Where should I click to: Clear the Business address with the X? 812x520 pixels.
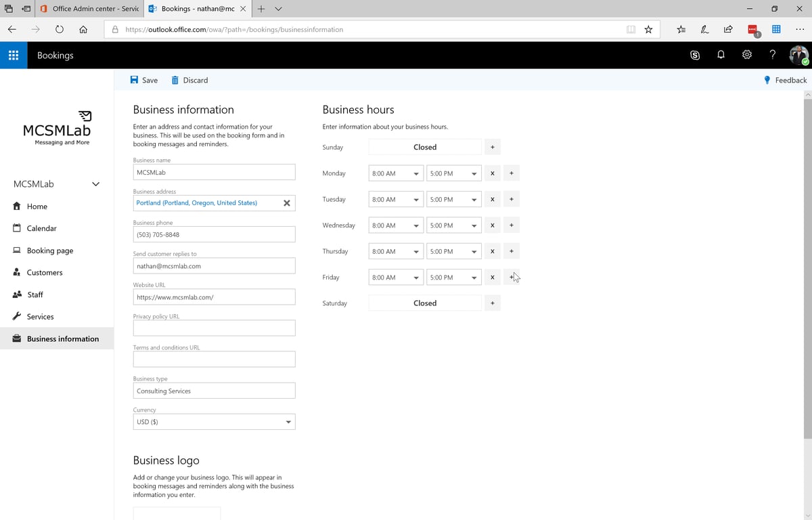coord(286,202)
